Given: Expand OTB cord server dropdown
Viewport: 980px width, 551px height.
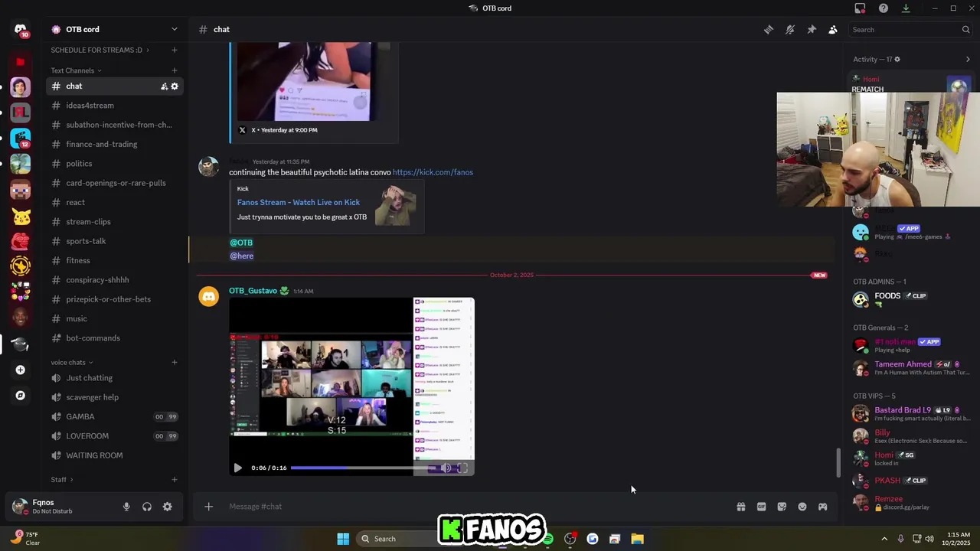Looking at the screenshot, I should [x=174, y=29].
